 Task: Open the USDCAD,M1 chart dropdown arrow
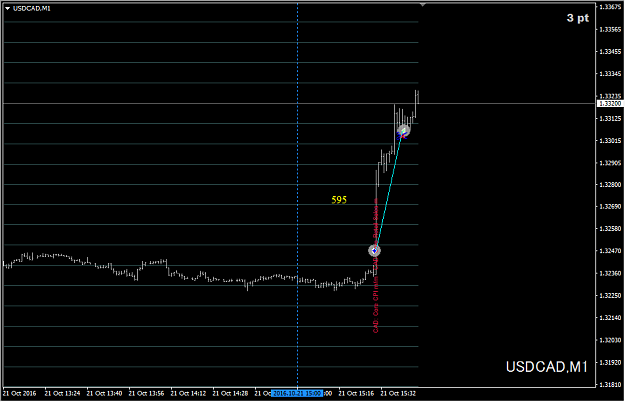(7, 8)
